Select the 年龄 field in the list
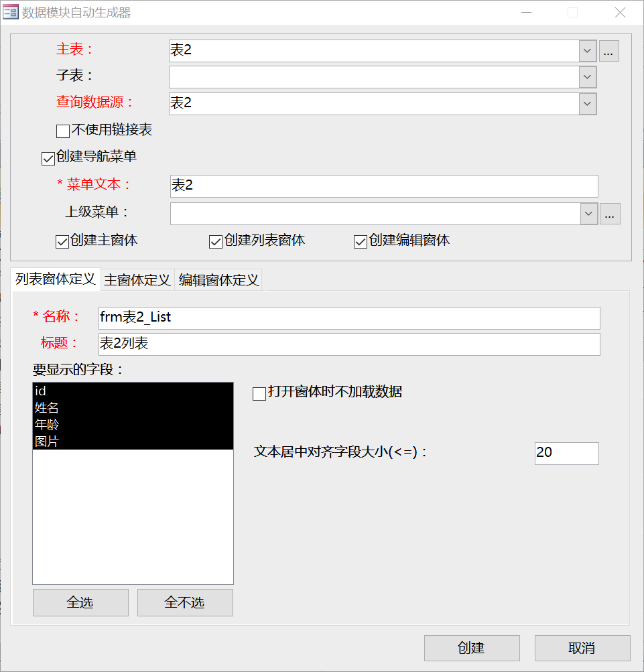Viewport: 644px width, 672px height. tap(133, 424)
